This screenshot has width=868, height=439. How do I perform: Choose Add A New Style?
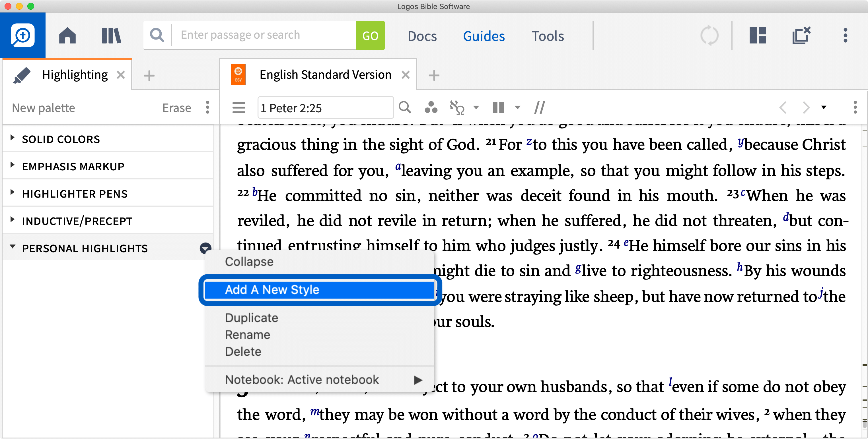click(x=319, y=290)
